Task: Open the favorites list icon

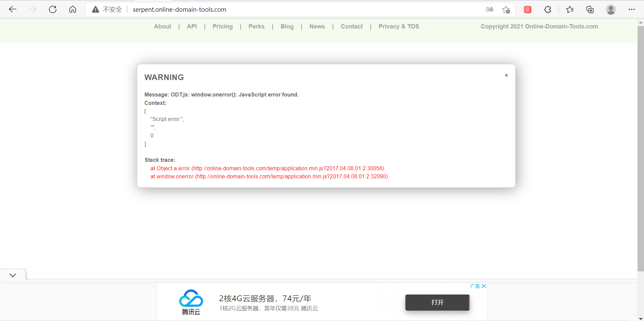Action: pos(569,9)
